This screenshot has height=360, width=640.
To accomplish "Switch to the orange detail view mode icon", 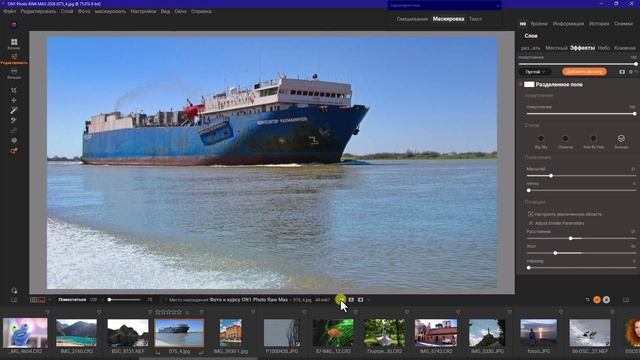I will [x=42, y=300].
